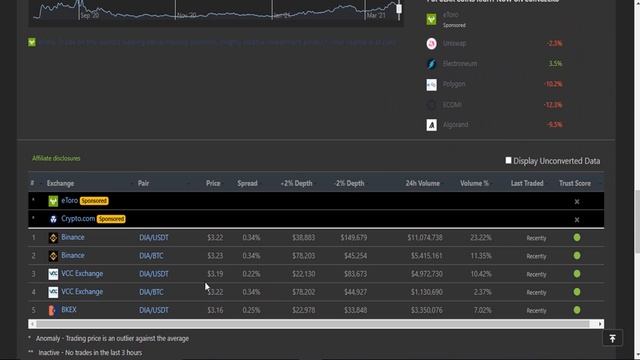Click the $11,074,738 volume cell
Screen dimensions: 640x360
pos(425,238)
